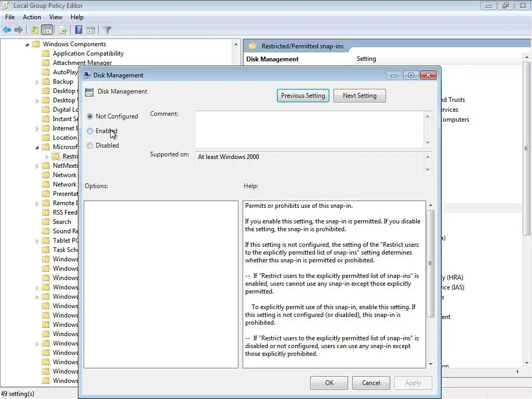Click the disabled Apply button
The height and width of the screenshot is (399, 532).
413,383
